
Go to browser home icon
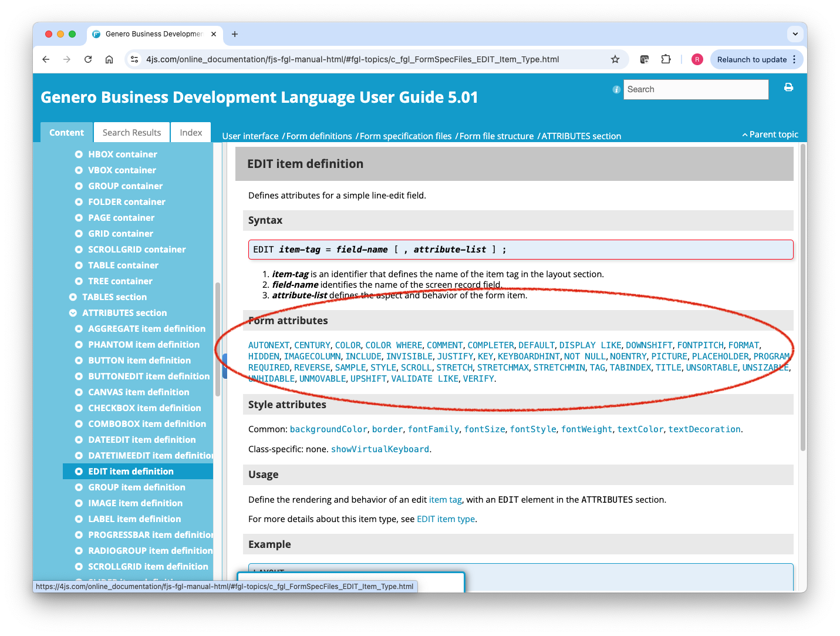109,59
